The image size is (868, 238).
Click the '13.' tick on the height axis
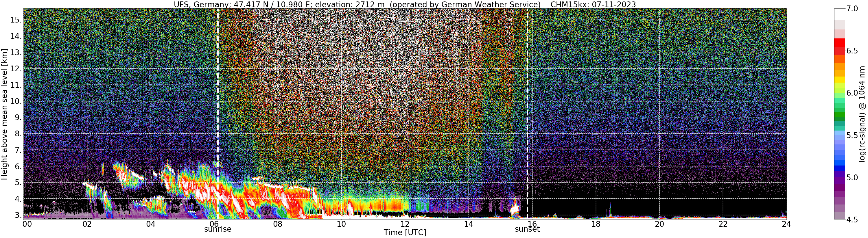pyautogui.click(x=16, y=53)
